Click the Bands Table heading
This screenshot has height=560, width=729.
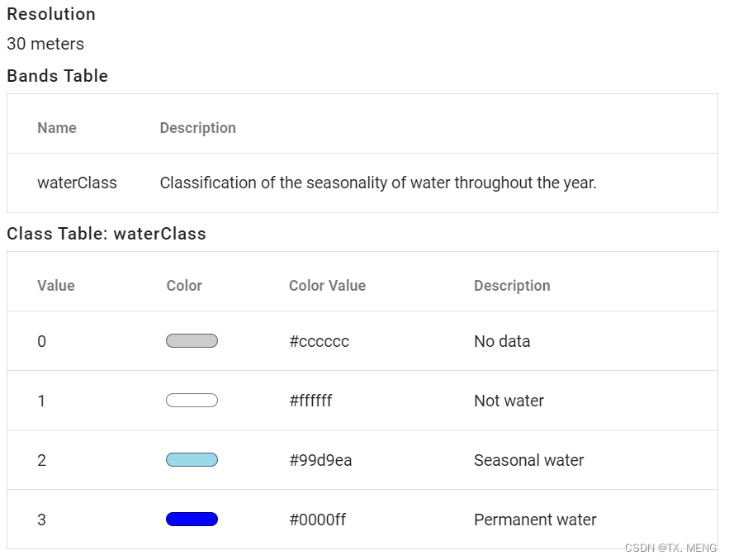click(57, 76)
